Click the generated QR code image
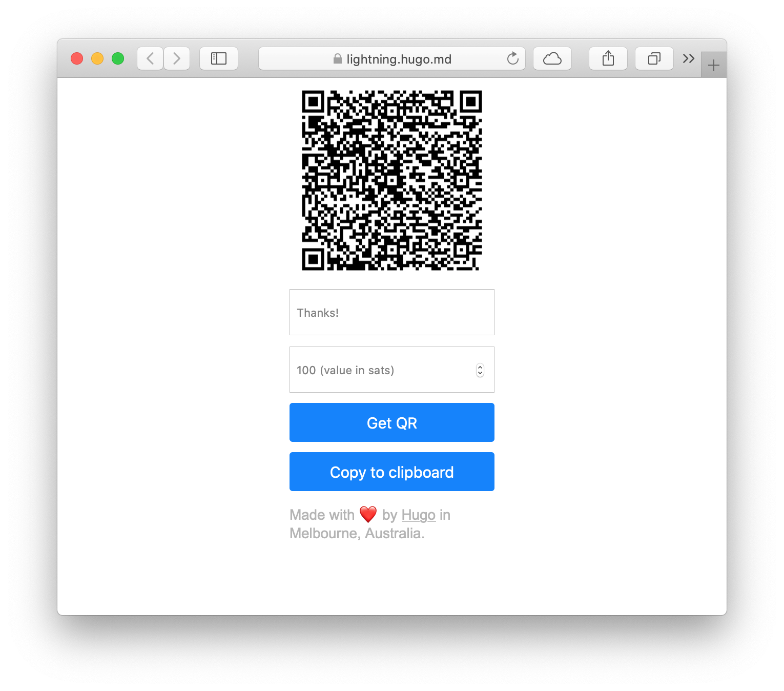 392,180
